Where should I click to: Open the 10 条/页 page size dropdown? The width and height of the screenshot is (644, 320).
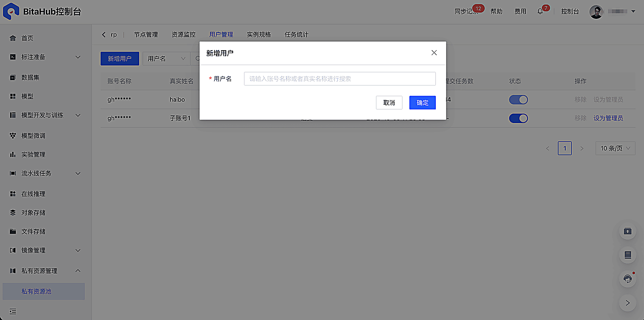615,148
